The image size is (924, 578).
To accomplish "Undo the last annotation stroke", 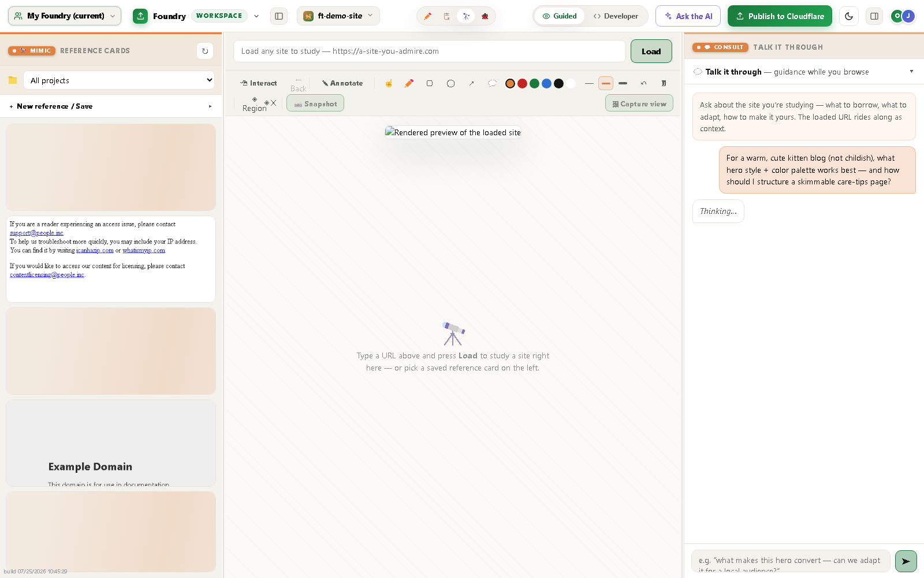I will pyautogui.click(x=643, y=83).
